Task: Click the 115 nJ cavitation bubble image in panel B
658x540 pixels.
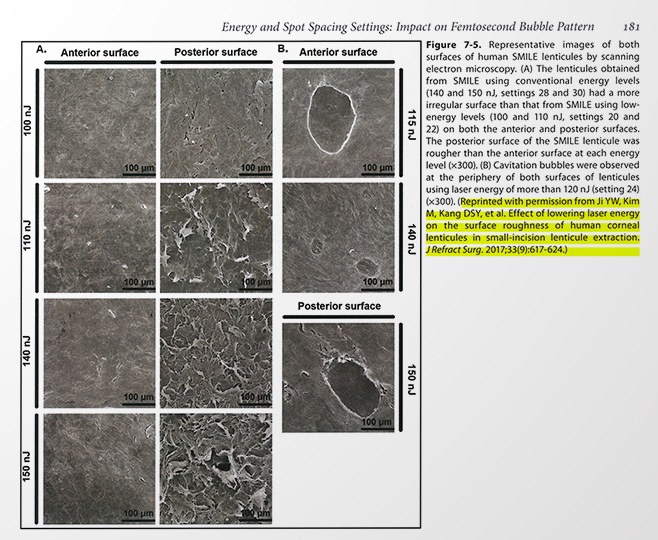Action: tap(340, 121)
